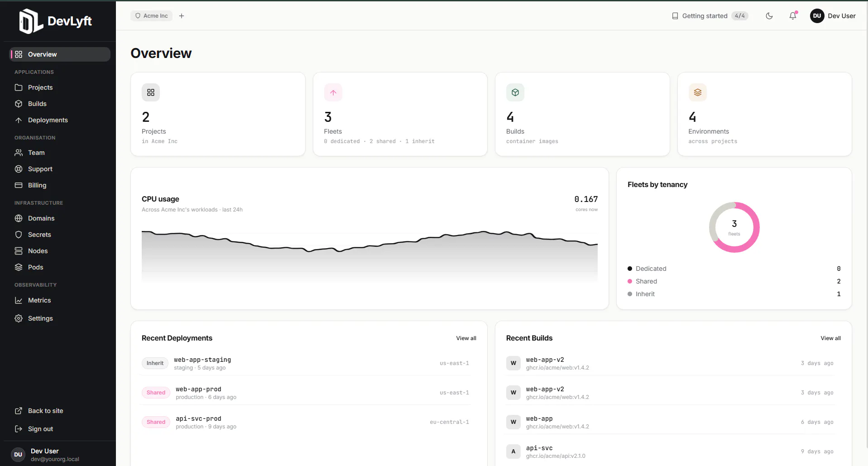Image resolution: width=868 pixels, height=466 pixels.
Task: Click the Support lifebuoy icon
Action: (19, 169)
